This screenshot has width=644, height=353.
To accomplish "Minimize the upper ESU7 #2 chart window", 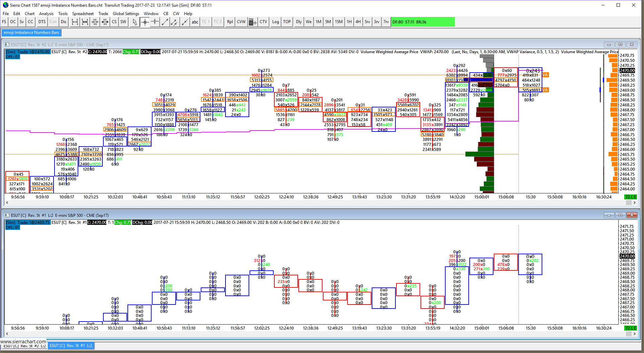I will (609, 45).
